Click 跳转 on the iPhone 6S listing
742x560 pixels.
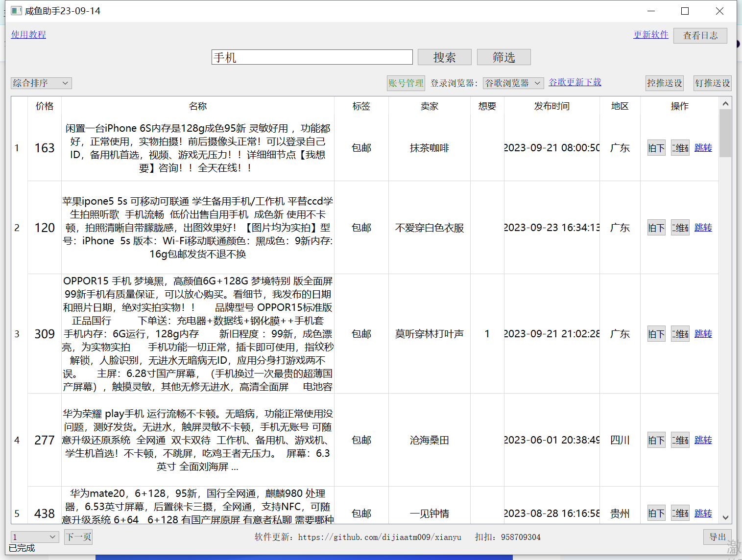703,147
